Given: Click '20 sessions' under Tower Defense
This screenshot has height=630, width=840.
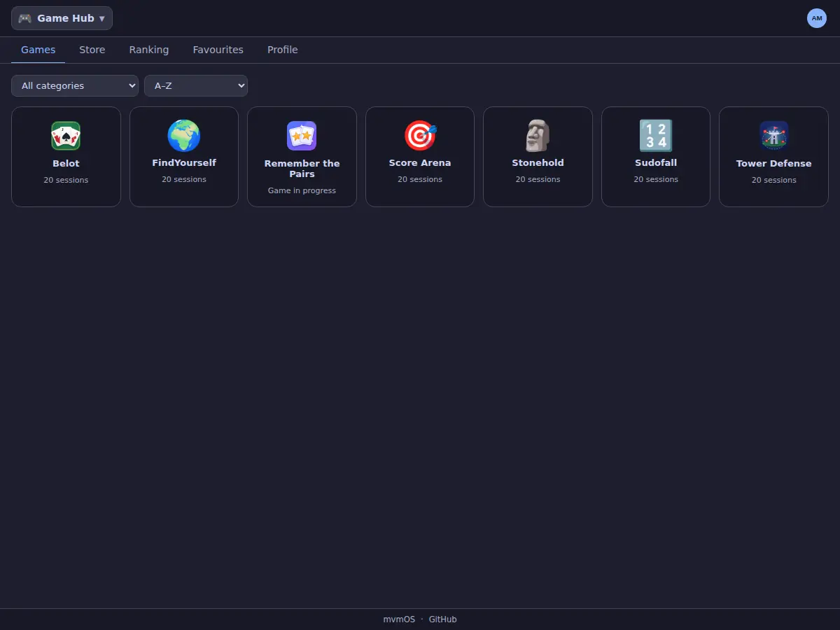Looking at the screenshot, I should 774,180.
